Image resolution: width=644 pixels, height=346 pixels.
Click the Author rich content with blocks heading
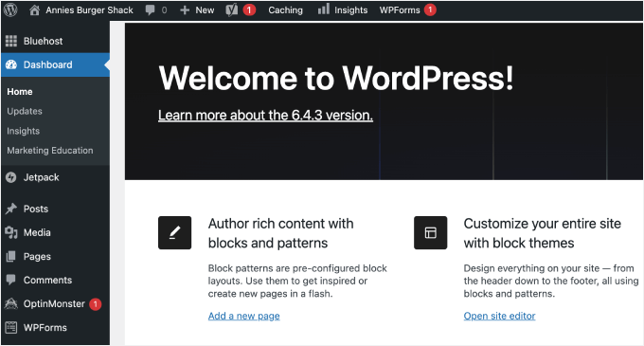[x=281, y=233]
